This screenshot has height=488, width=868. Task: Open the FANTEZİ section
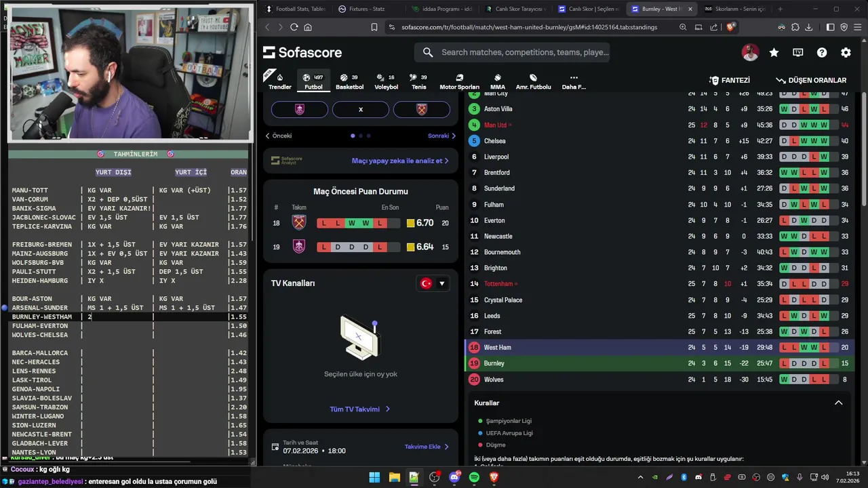(730, 80)
